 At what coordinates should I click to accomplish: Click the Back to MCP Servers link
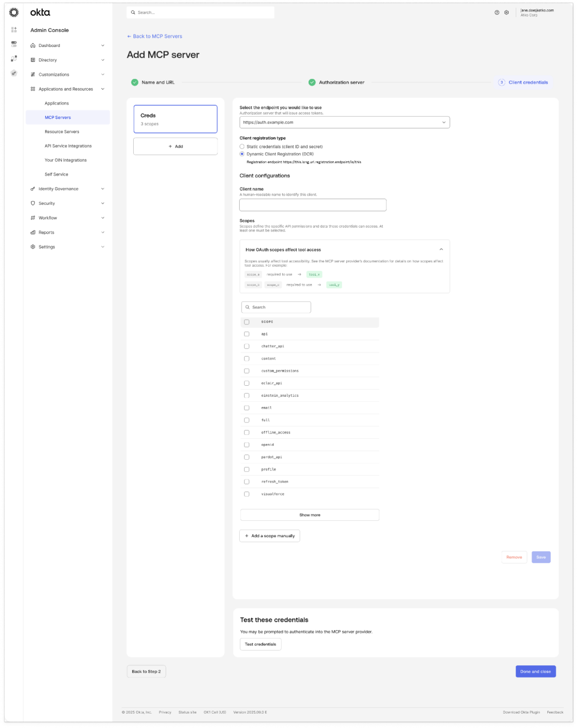pos(155,37)
